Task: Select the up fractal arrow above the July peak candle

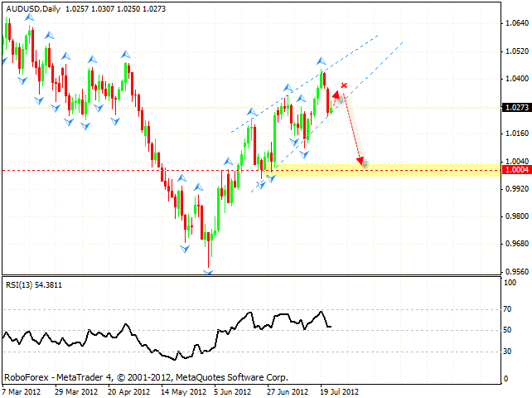Action: [321, 61]
